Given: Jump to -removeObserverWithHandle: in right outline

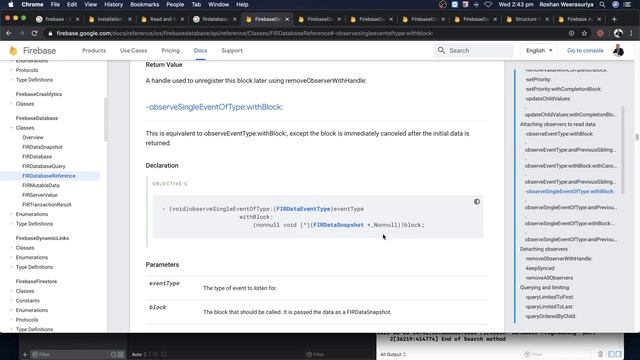Looking at the screenshot, I should tap(558, 259).
